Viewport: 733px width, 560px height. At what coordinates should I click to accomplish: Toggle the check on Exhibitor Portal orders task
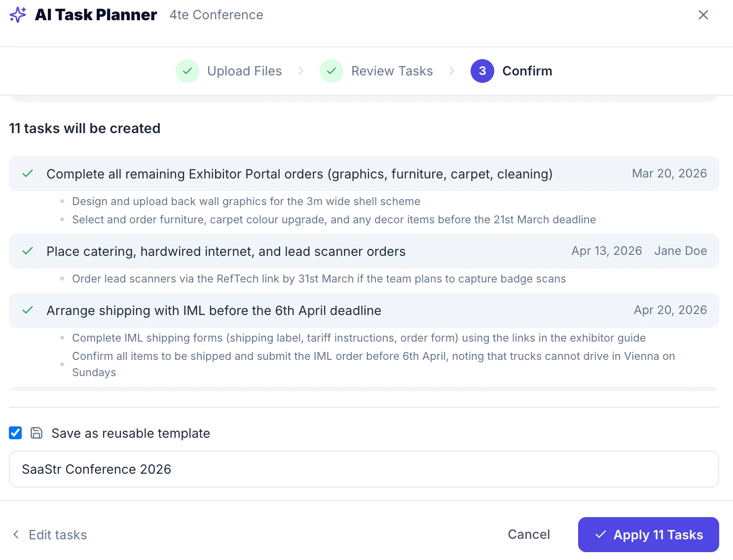[28, 174]
